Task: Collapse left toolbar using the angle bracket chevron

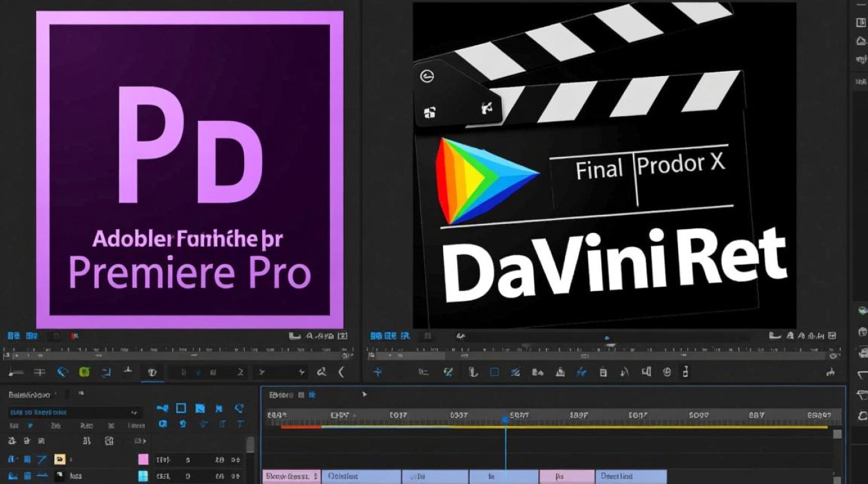Action: 342,372
